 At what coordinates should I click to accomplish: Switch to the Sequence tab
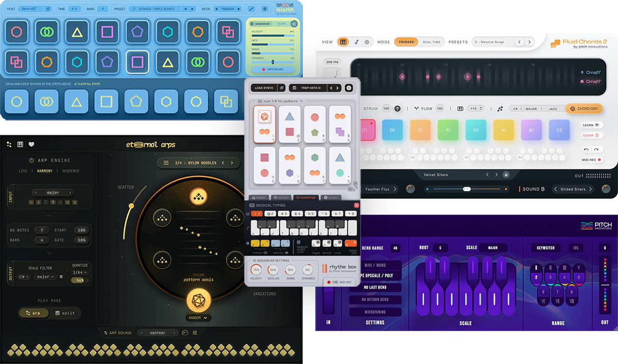click(x=71, y=171)
